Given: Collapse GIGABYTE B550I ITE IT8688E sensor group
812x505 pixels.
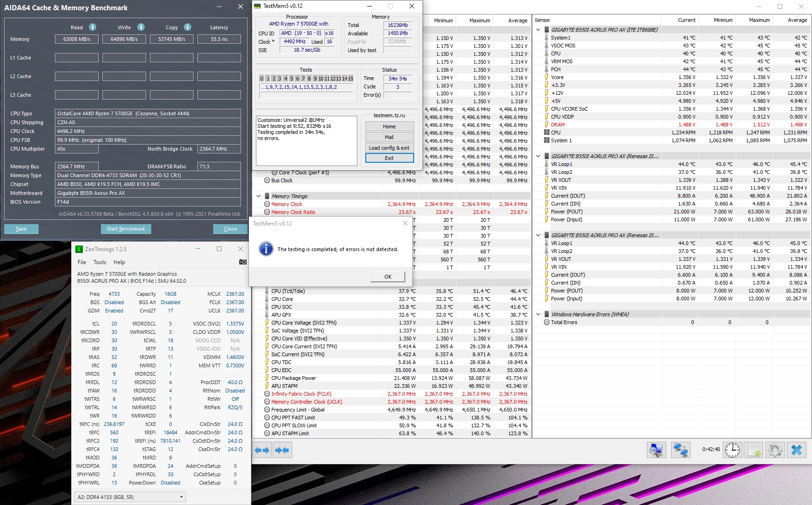Looking at the screenshot, I should (x=538, y=29).
